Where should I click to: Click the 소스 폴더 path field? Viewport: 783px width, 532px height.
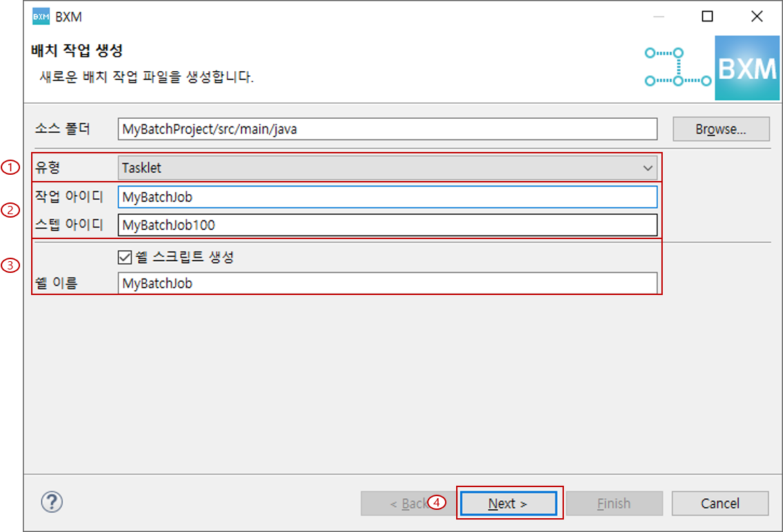tap(387, 129)
